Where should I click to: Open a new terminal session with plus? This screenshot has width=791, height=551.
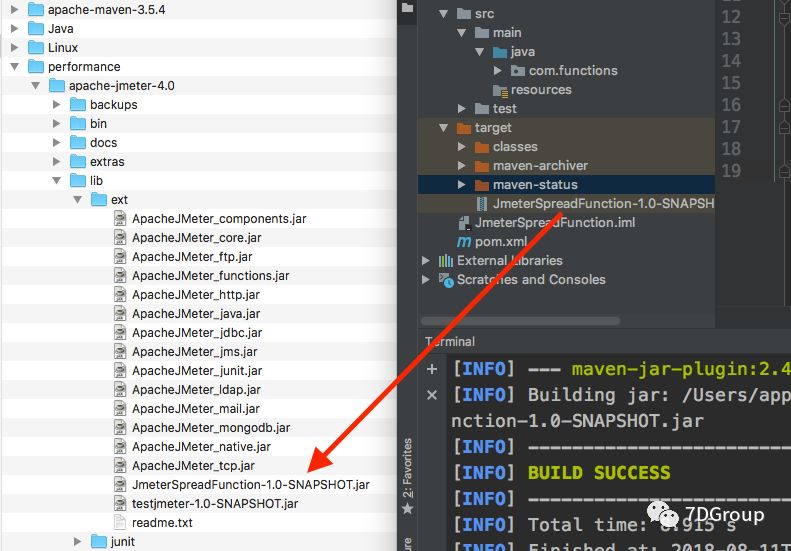432,369
